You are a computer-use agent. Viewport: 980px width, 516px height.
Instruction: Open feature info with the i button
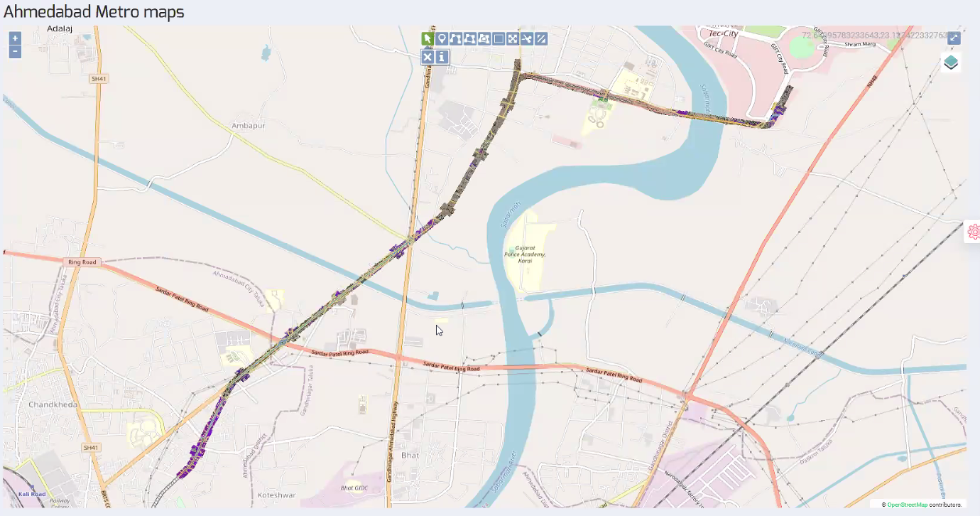(442, 57)
